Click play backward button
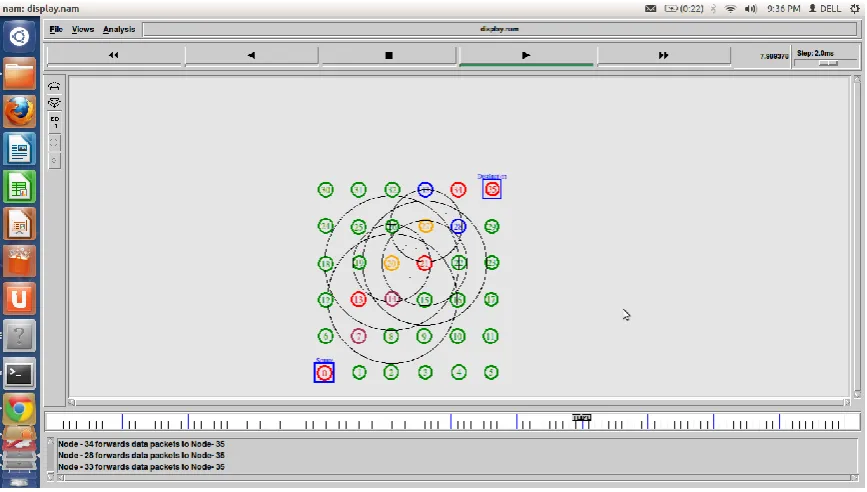 252,55
